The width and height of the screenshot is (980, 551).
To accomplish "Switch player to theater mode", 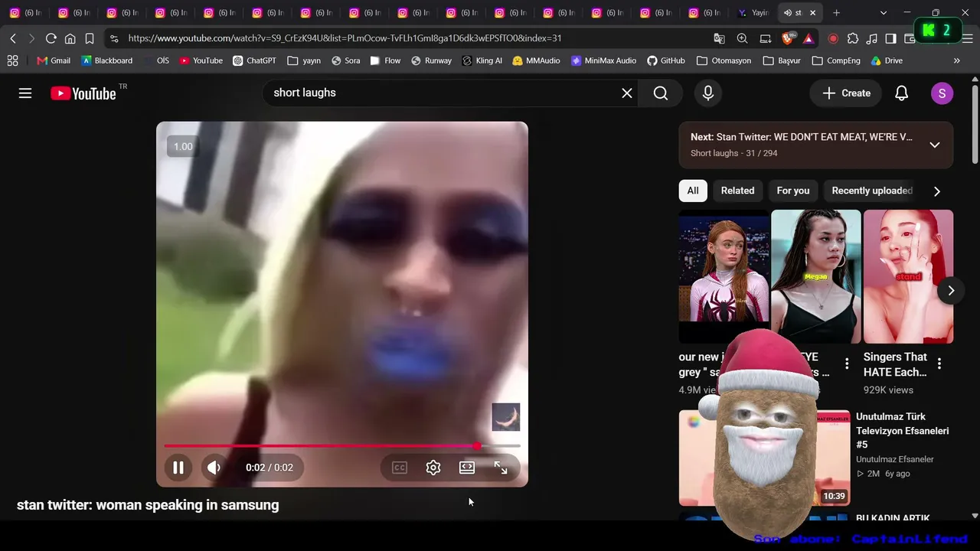I will [x=467, y=468].
